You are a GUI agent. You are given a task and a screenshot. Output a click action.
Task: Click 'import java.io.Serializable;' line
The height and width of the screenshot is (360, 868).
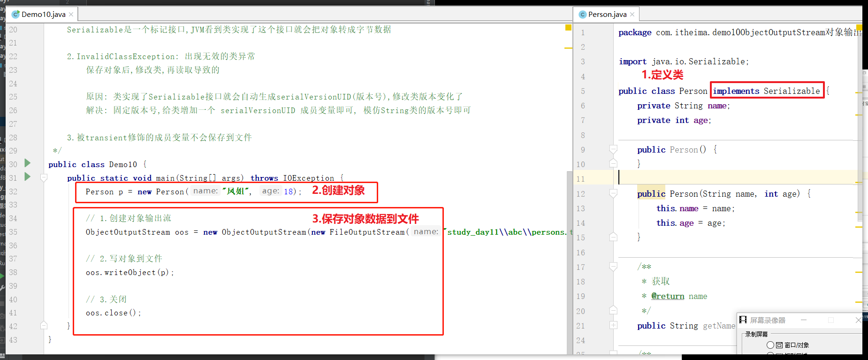[x=684, y=61]
